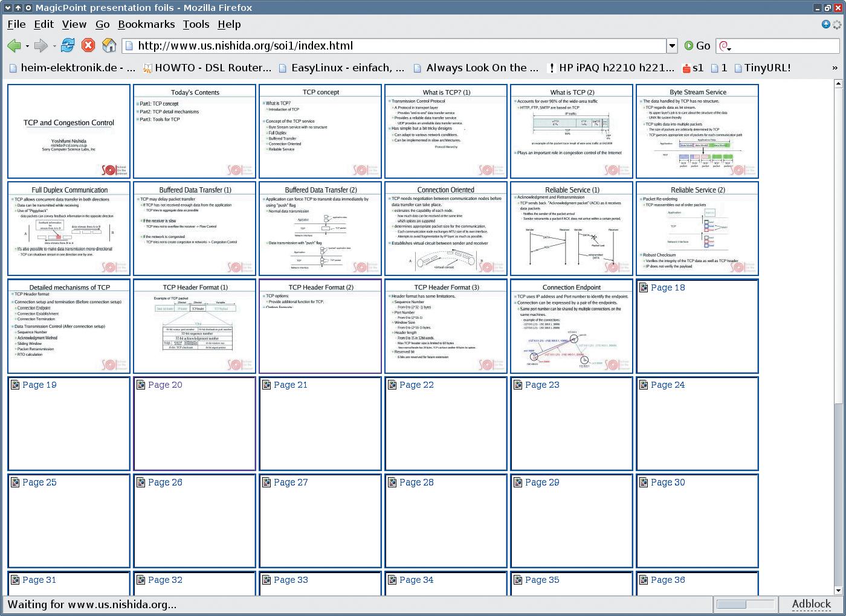Screen dimensions: 846x616
Task: Open the Connection Endpoint slide
Action: coord(572,326)
